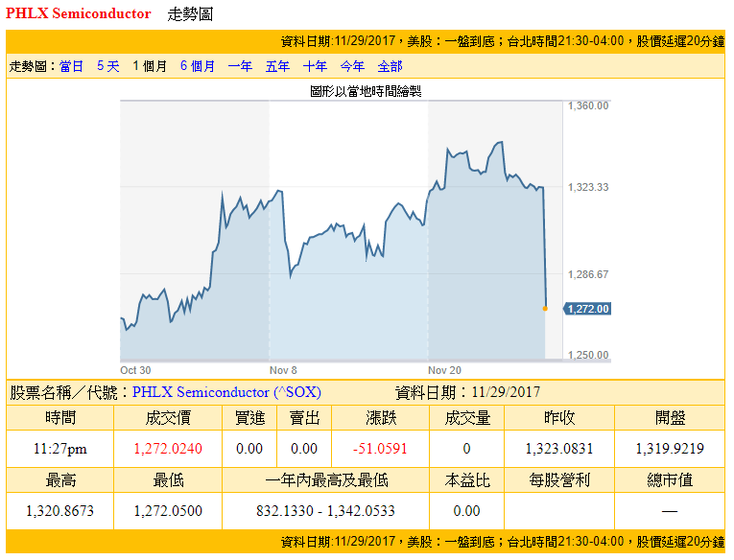
Task: Click the 走勢圖： label before range links
Action: click(34, 66)
